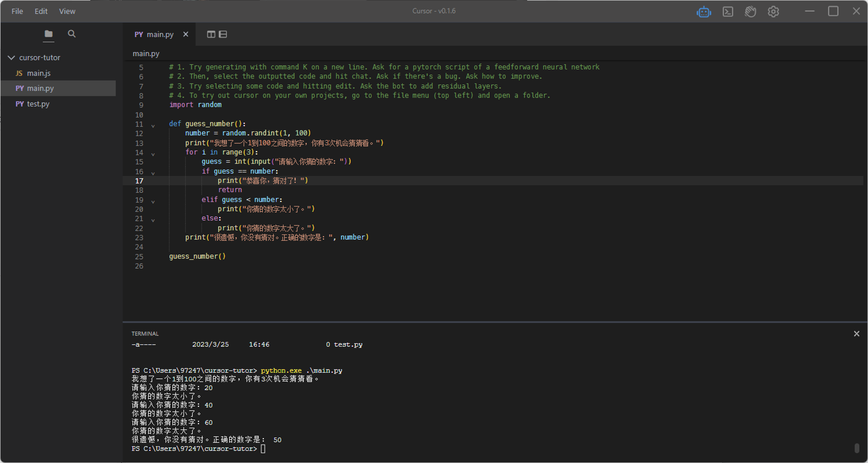868x463 pixels.
Task: Click line number 17 in gutter
Action: [139, 181]
